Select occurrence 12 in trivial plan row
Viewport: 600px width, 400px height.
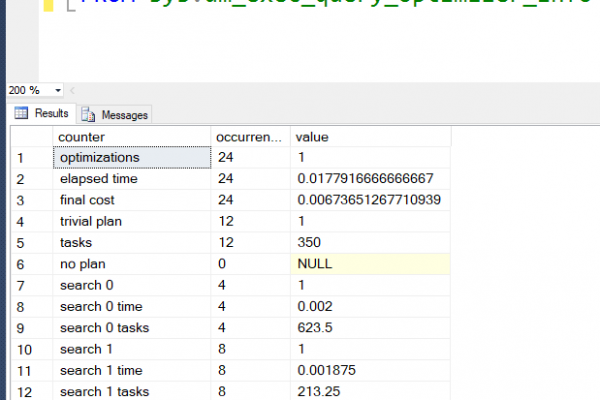[251, 221]
